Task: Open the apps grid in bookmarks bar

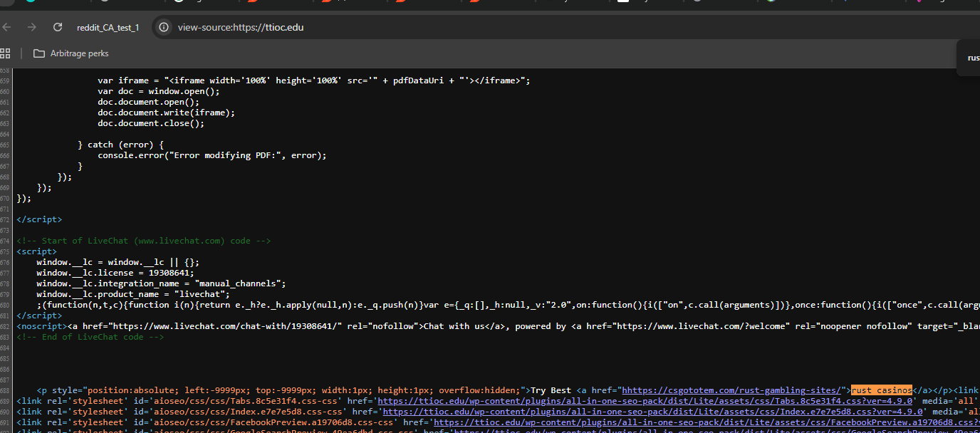Action: point(6,53)
